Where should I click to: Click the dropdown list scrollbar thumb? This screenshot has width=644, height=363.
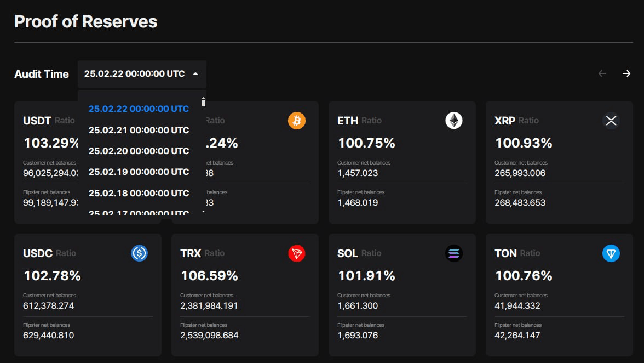coord(203,103)
